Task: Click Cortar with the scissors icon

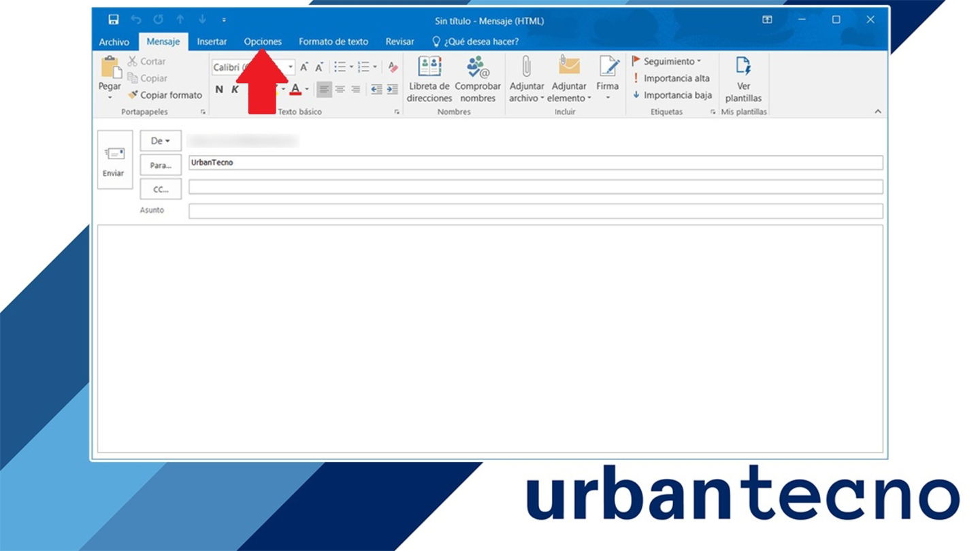Action: (146, 61)
